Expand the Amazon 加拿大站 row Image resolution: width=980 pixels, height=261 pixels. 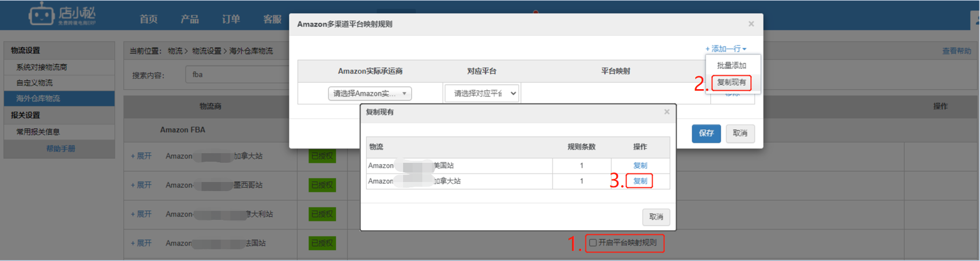pos(141,156)
